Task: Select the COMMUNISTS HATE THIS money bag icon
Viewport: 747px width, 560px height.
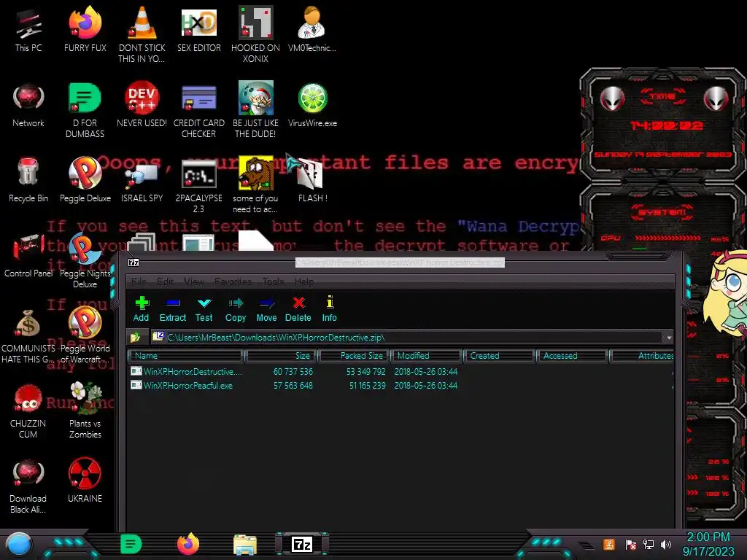Action: (28, 336)
